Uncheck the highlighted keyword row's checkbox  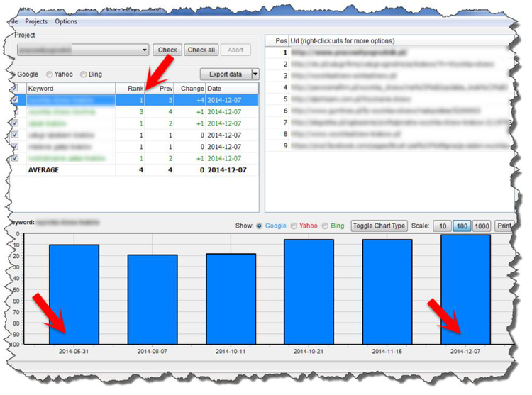click(16, 101)
